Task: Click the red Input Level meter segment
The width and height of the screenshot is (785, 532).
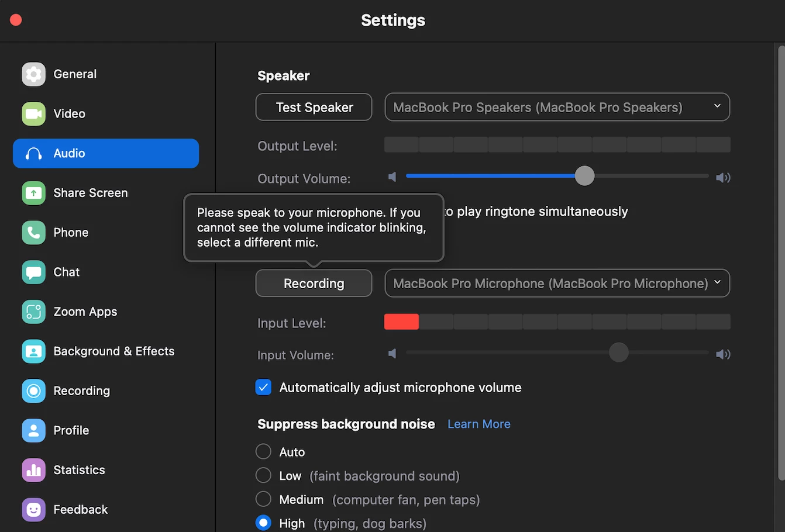Action: [x=401, y=322]
